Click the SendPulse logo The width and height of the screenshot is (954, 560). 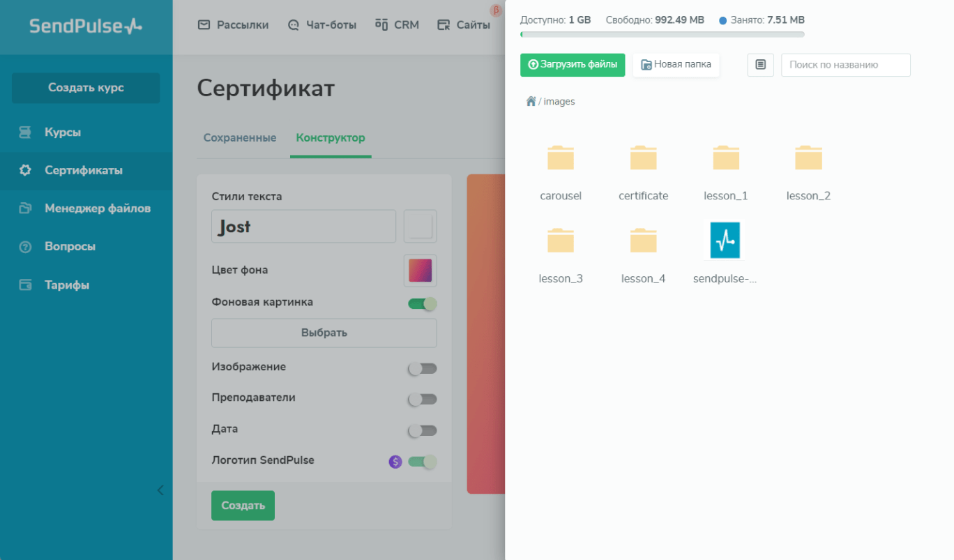pos(86,27)
